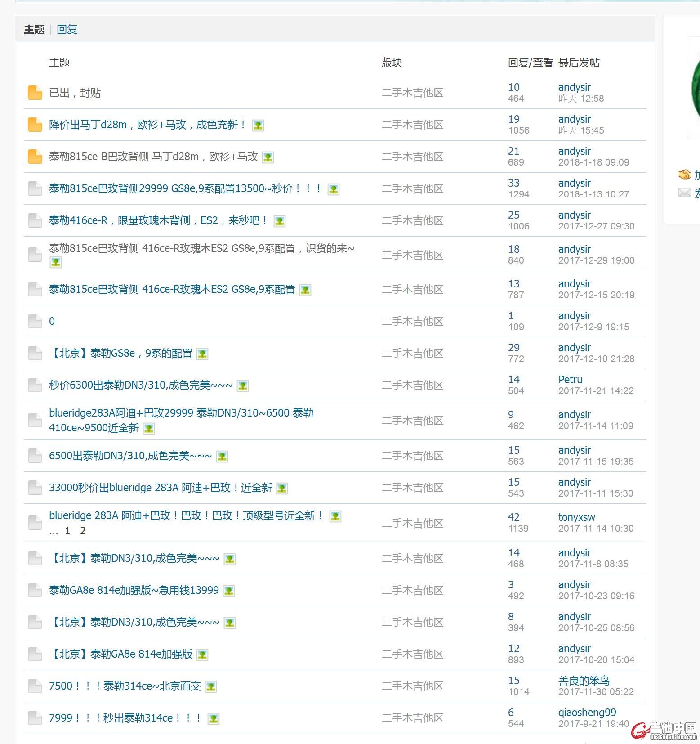Click image icon after 33000秒价出blueridge title
This screenshot has height=744, width=700.
pyautogui.click(x=282, y=489)
